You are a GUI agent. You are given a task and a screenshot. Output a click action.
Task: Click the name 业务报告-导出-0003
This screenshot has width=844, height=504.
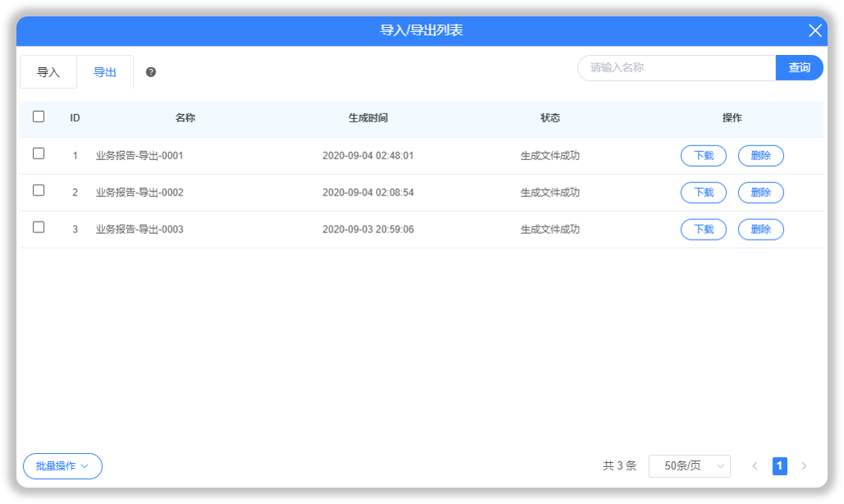tap(140, 230)
